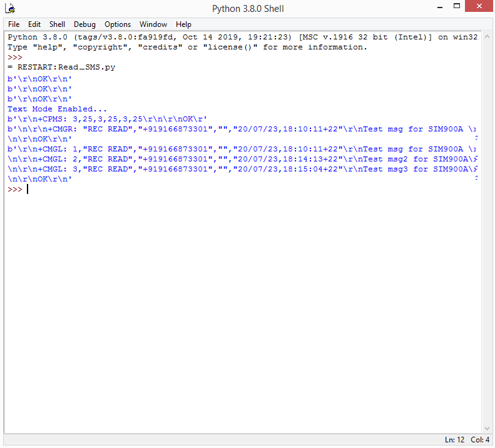Click the 'Text Mode Enabled...' output line
Viewport: 495px width, 448px height.
point(57,109)
